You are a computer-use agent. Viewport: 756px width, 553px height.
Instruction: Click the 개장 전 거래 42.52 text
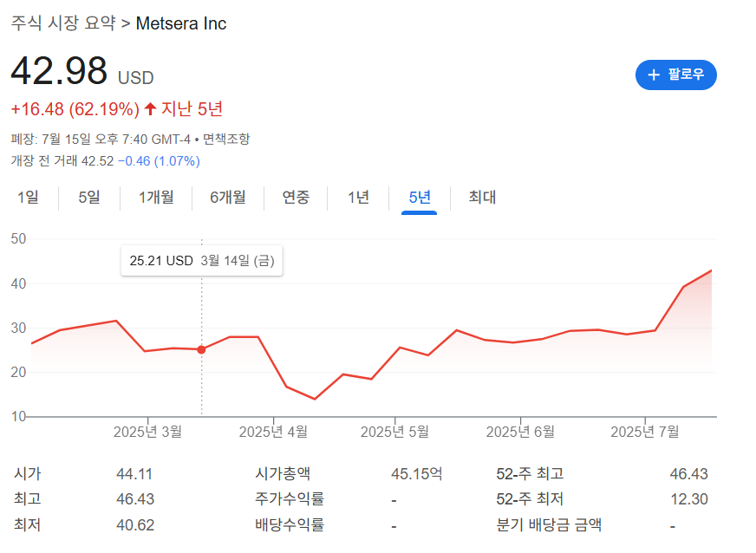click(62, 161)
